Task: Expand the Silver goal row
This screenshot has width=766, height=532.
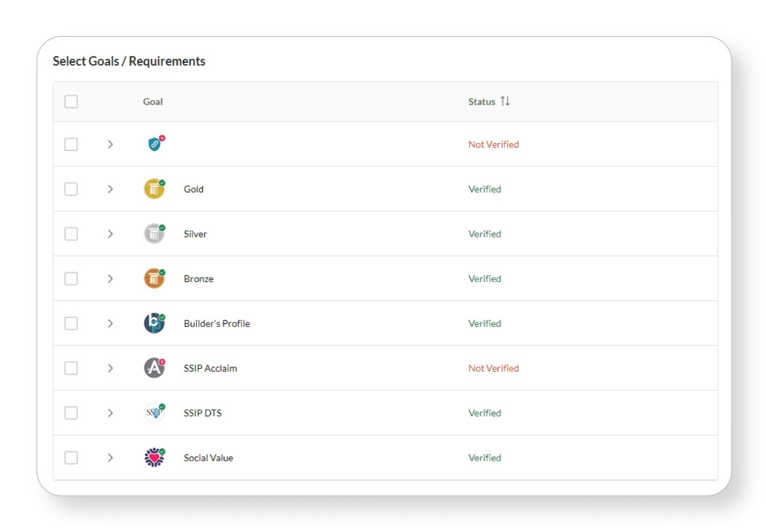Action: (110, 234)
